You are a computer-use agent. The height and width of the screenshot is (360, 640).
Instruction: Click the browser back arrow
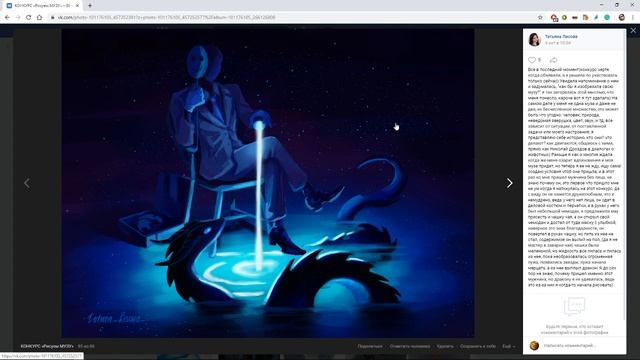pos(7,18)
